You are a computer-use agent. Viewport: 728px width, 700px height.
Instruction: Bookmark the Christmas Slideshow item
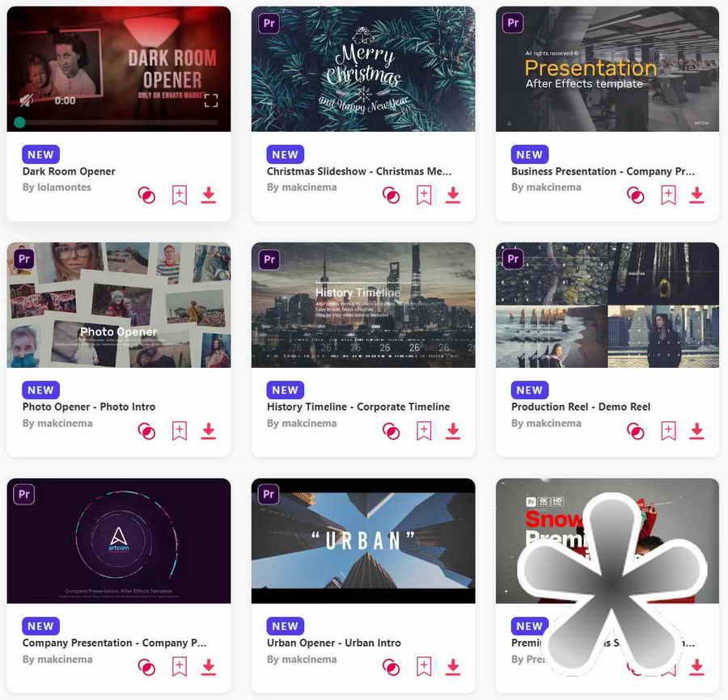[423, 195]
